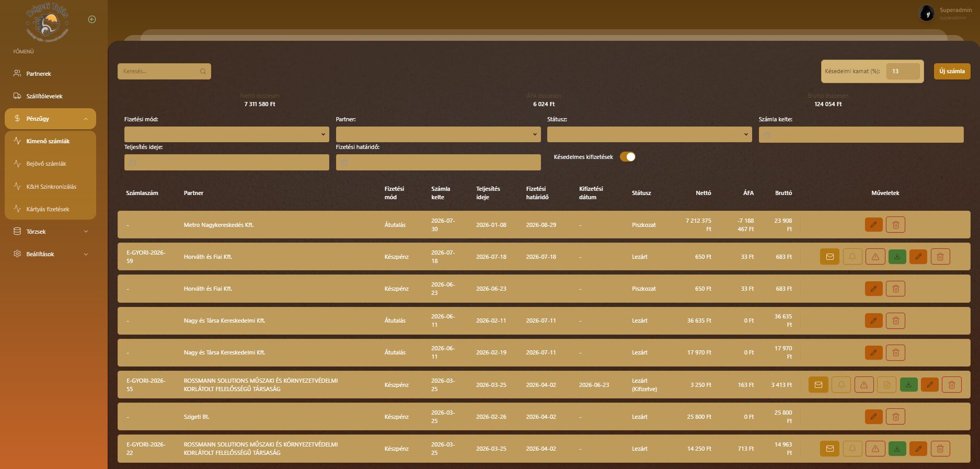
Task: Open K&H Szinkronizálás page
Action: 51,187
